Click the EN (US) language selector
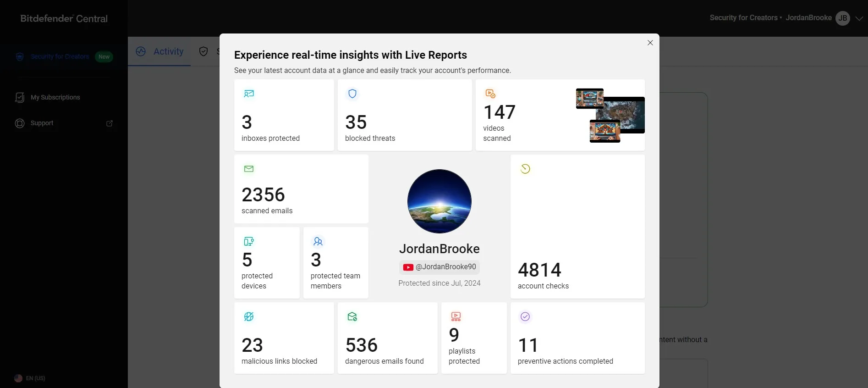This screenshot has height=388, width=868. pos(35,378)
